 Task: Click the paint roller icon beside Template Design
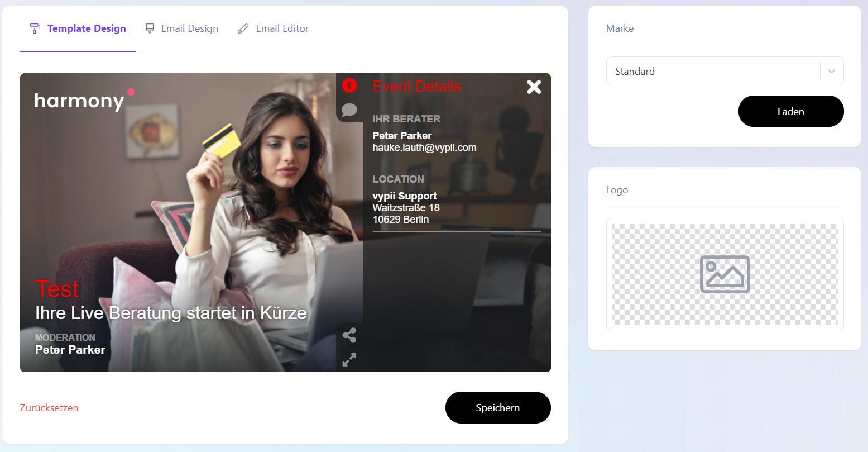(35, 28)
